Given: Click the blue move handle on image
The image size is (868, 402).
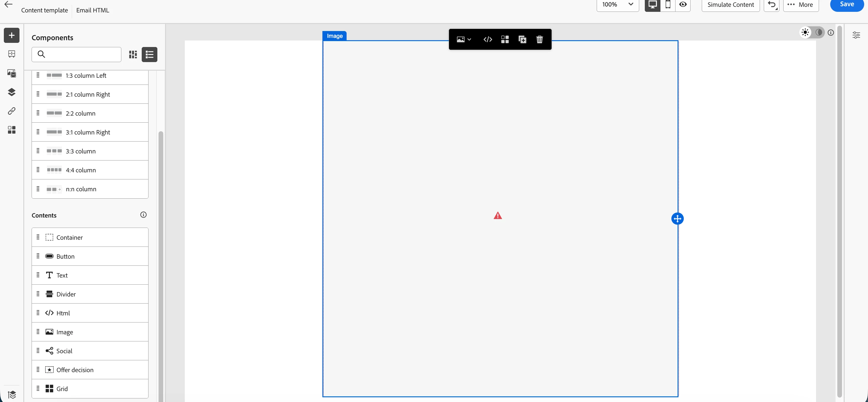Looking at the screenshot, I should point(677,218).
